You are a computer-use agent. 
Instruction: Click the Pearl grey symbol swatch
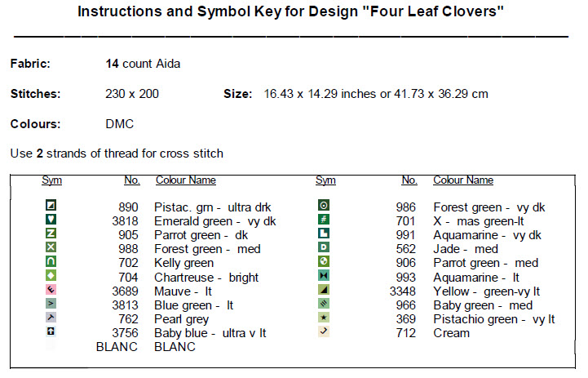pos(51,318)
